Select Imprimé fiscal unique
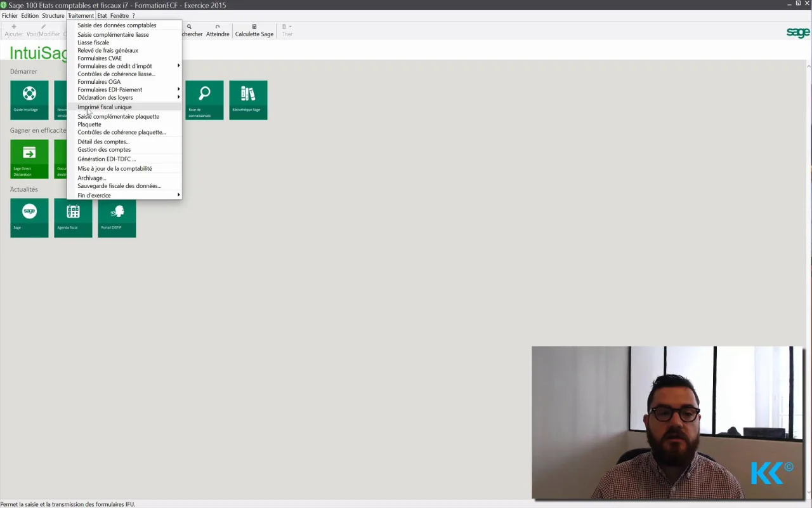812x508 pixels. coord(124,107)
